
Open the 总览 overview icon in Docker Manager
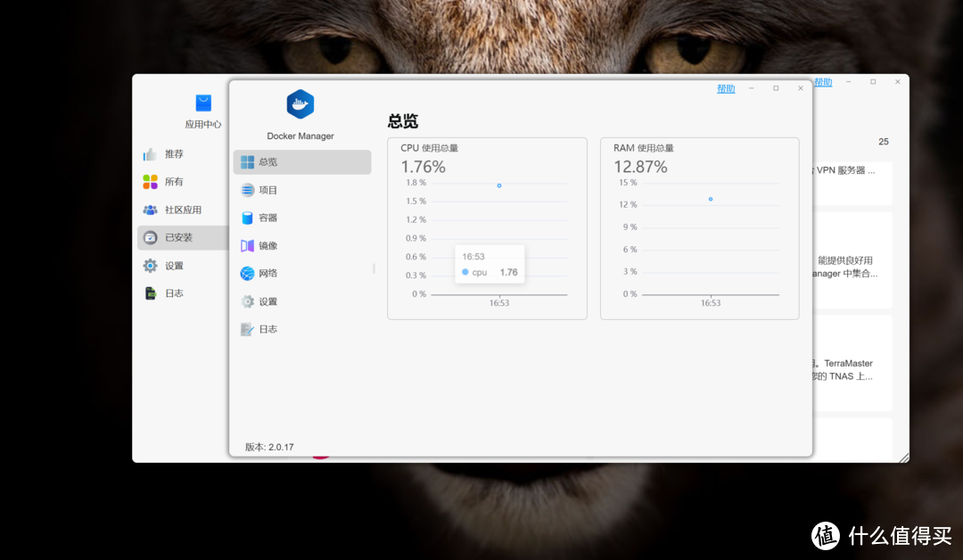[247, 162]
